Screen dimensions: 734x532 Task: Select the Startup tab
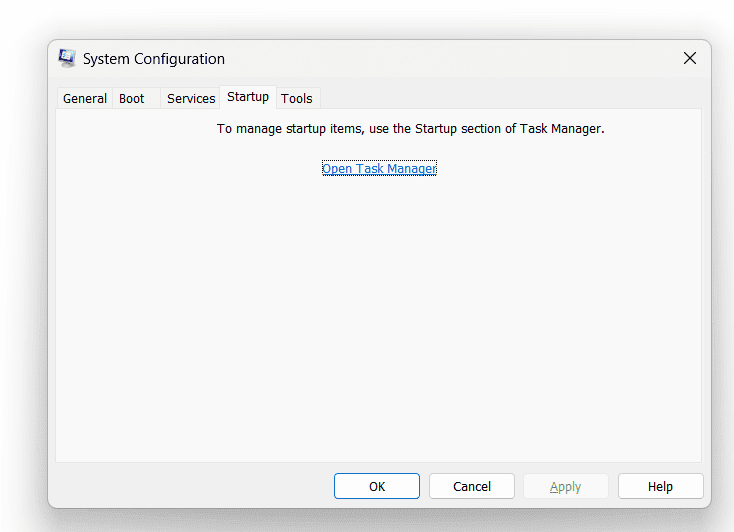pyautogui.click(x=248, y=97)
